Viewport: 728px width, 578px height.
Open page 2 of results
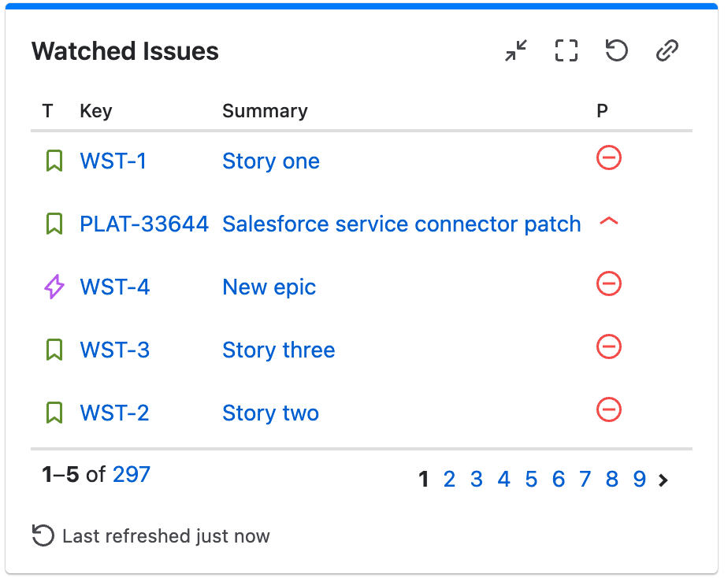[x=449, y=480]
